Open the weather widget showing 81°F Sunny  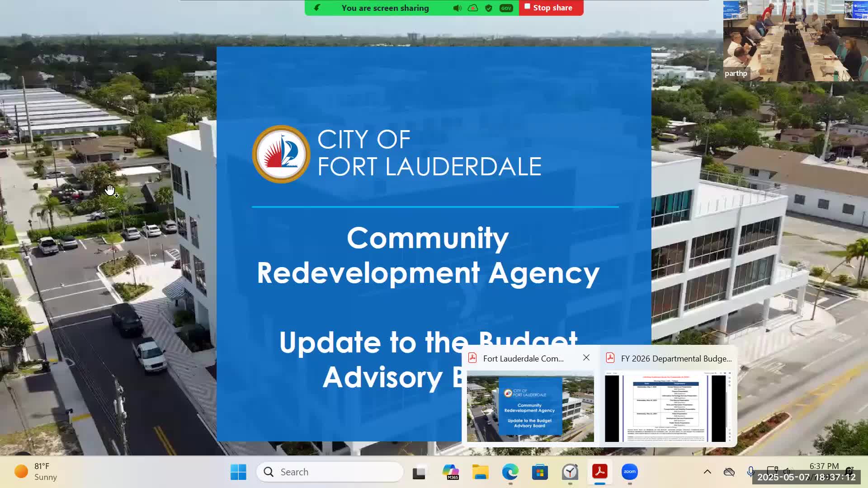point(36,472)
